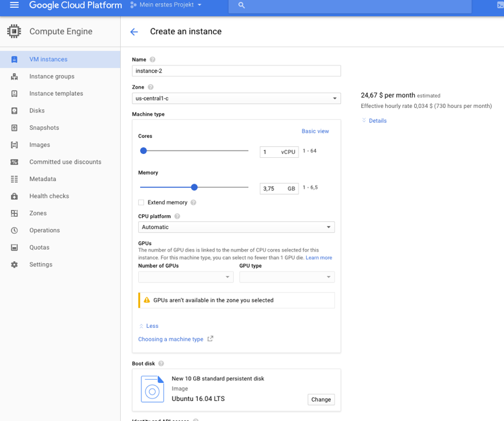This screenshot has height=421, width=504.
Task: Click the memory GB value field
Action: 279,188
